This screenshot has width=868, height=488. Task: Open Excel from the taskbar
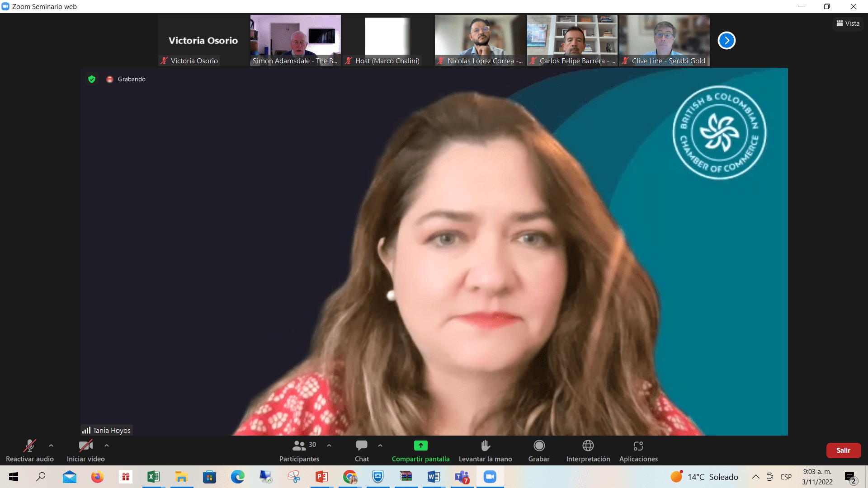(153, 477)
